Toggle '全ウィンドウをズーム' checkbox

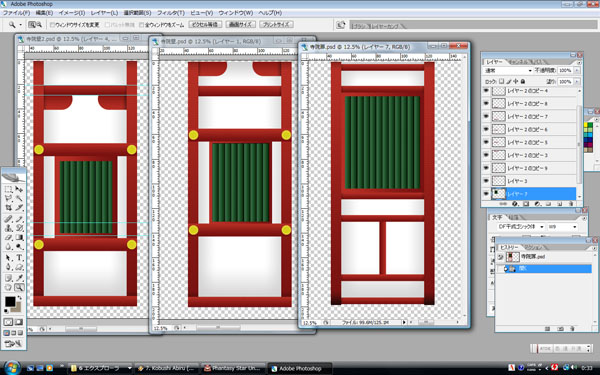141,24
